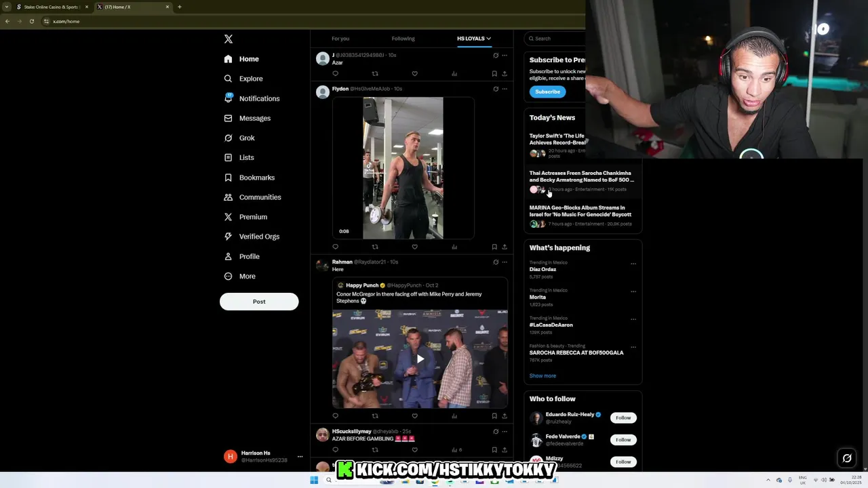The height and width of the screenshot is (488, 868).
Task: Switch to the Stake Online Casino browser tab
Action: pos(52,7)
